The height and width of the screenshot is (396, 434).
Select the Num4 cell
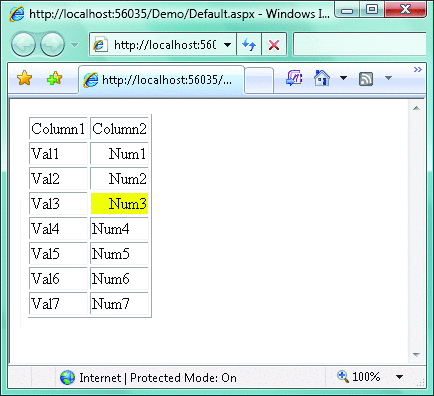pyautogui.click(x=119, y=228)
